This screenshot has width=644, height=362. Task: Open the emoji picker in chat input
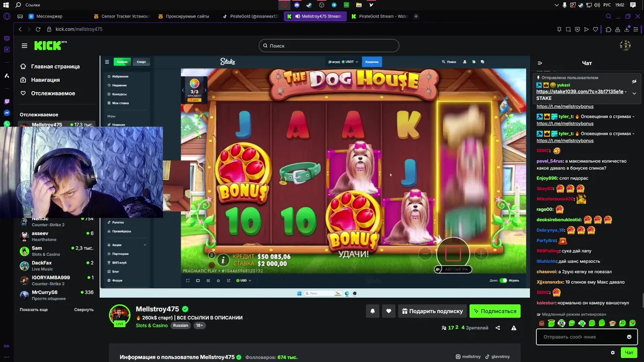point(629,337)
